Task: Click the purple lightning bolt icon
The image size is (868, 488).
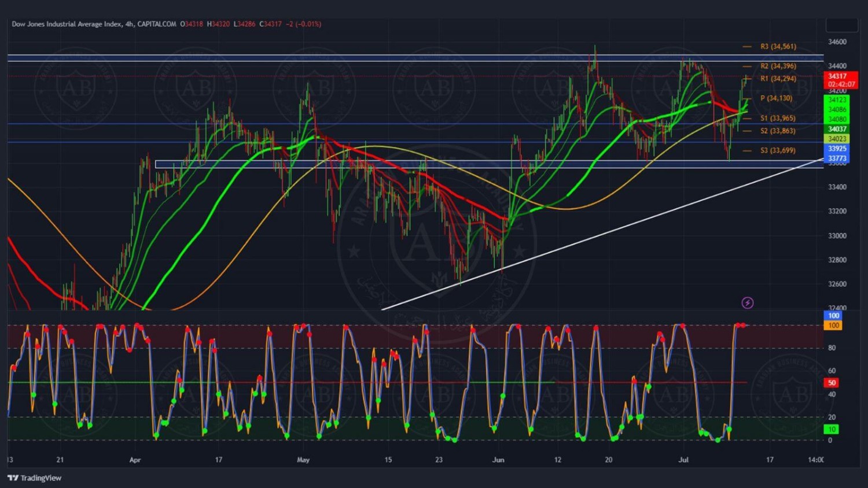Action: pos(747,303)
